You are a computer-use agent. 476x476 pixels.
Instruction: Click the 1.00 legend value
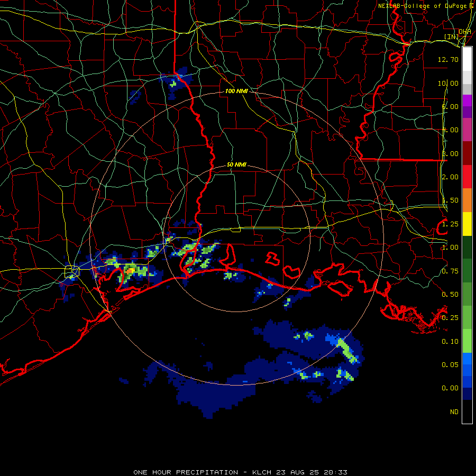point(450,248)
